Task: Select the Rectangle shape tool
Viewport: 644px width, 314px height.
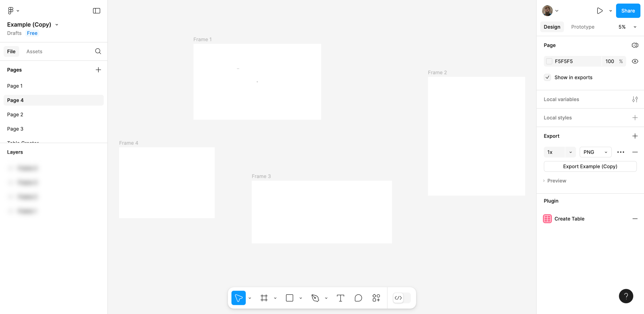Action: [290, 298]
